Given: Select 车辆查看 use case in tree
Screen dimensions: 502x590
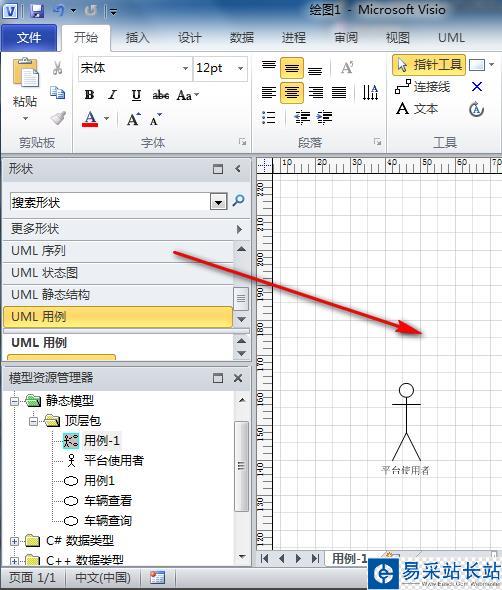Looking at the screenshot, I should click(108, 500).
